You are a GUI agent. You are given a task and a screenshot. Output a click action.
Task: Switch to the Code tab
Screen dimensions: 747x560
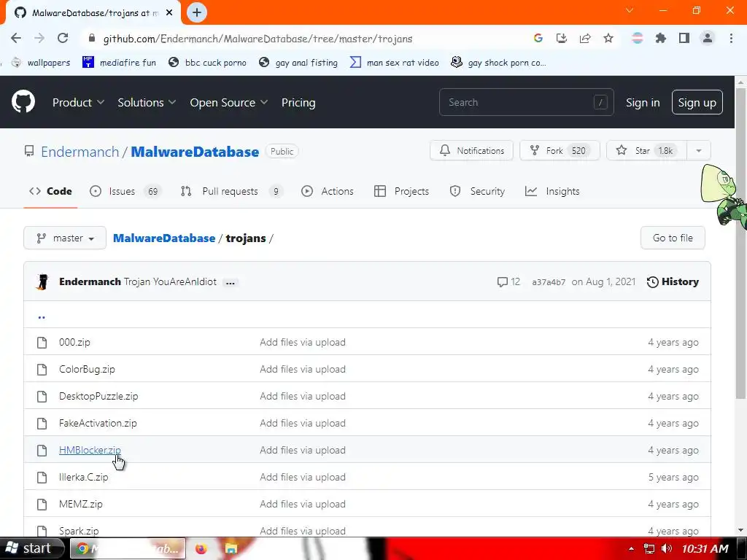tap(50, 192)
